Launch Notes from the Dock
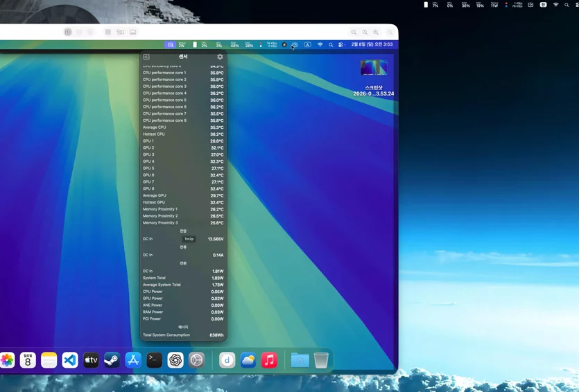The image size is (579, 392). (49, 360)
